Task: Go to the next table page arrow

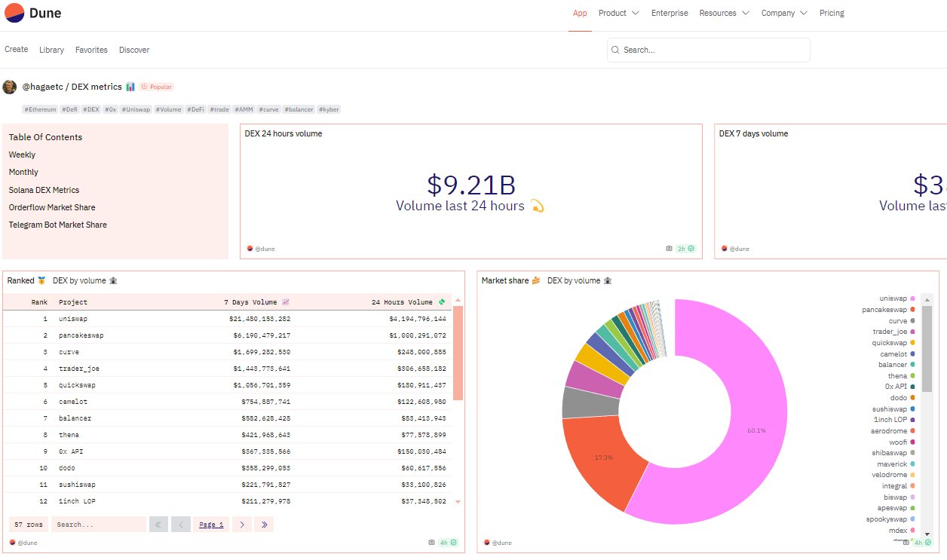Action: (x=242, y=525)
